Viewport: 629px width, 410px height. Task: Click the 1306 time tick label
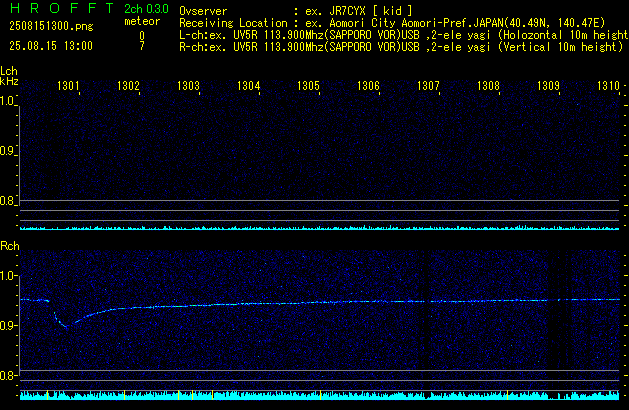coord(368,86)
